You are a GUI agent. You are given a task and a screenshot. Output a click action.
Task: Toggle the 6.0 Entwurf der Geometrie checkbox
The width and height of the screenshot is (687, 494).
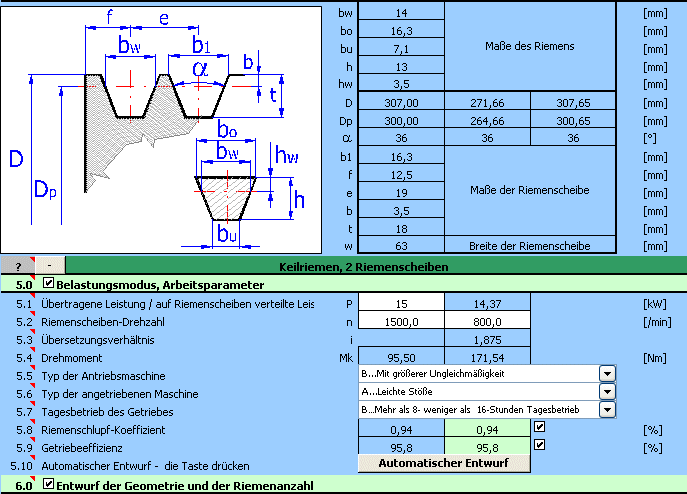(x=49, y=485)
